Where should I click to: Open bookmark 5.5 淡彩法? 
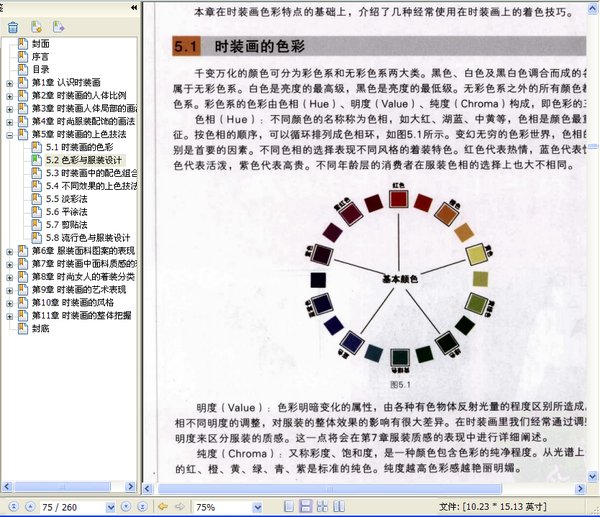[67, 199]
